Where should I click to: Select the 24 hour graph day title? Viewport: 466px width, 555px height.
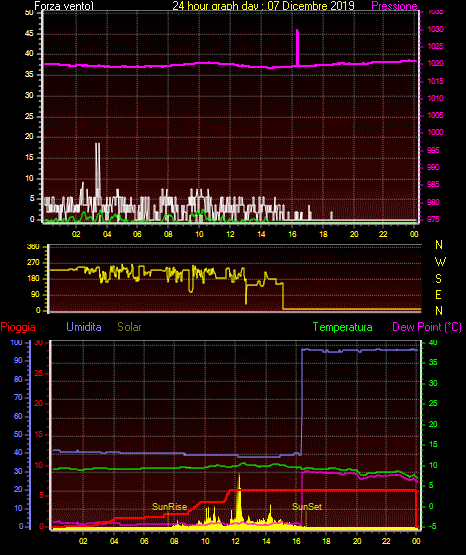(x=264, y=6)
